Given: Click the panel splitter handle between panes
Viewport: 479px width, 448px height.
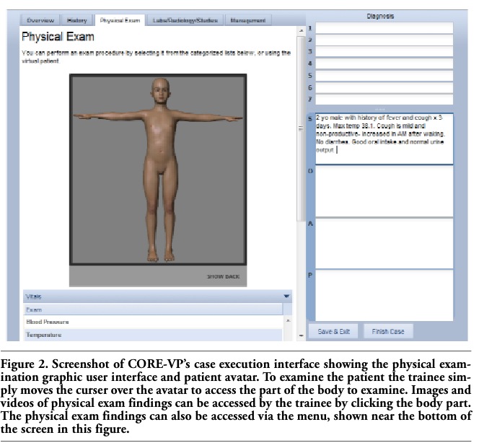Looking at the screenshot, I should pyautogui.click(x=301, y=128).
